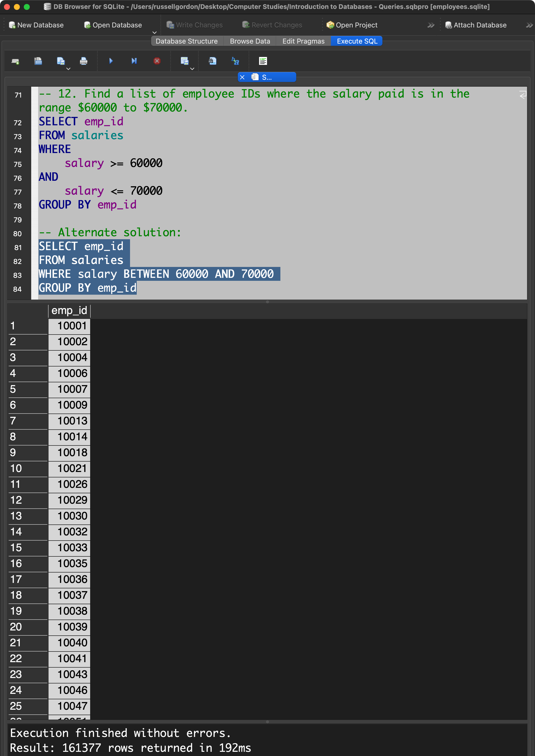The image size is (535, 756).
Task: Click the Find text binoculars icon
Action: 213,61
